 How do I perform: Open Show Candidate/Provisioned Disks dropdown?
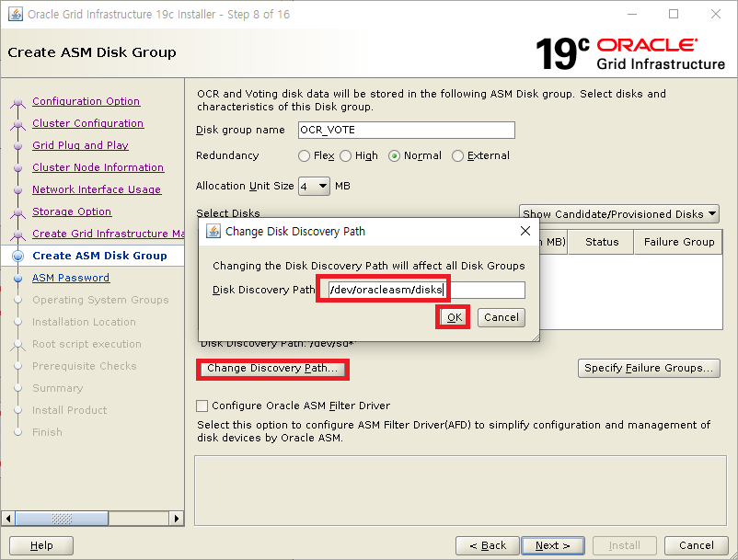coord(619,214)
